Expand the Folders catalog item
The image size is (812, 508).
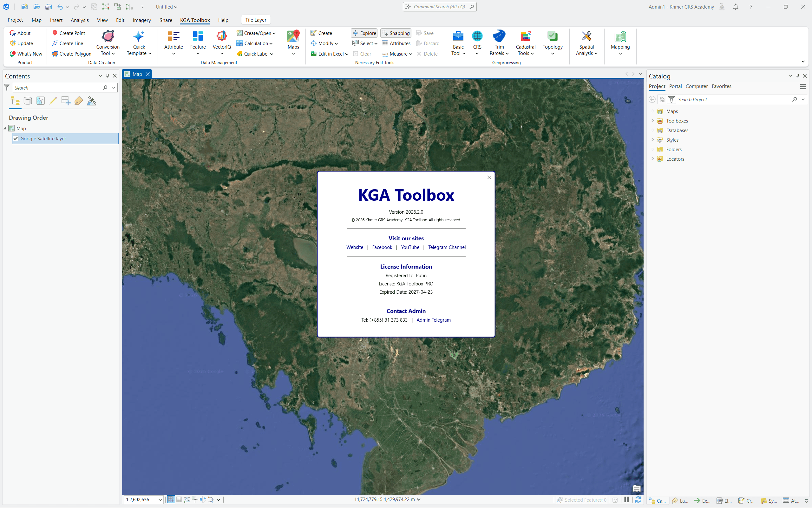(652, 149)
